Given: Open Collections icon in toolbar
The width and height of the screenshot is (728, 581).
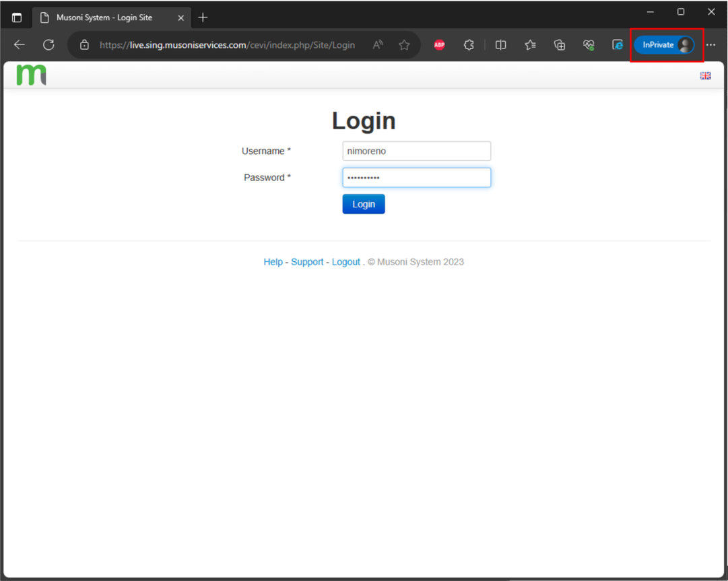Looking at the screenshot, I should pos(560,44).
